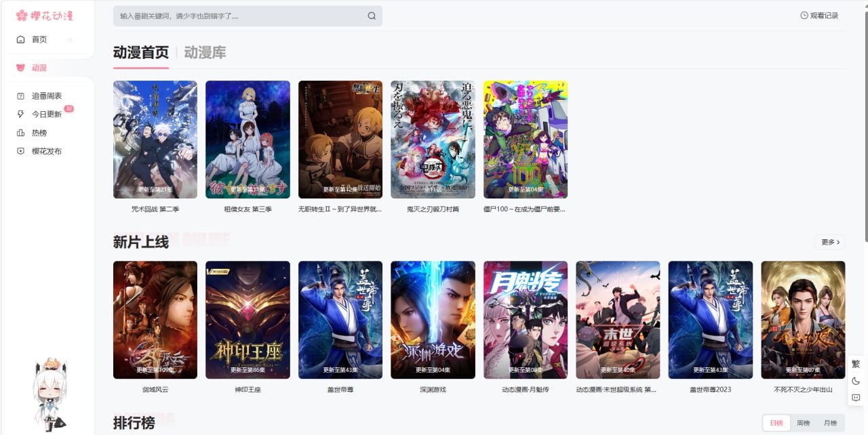
Task: Select the 月榜 monthly ranking option
Action: pyautogui.click(x=830, y=423)
